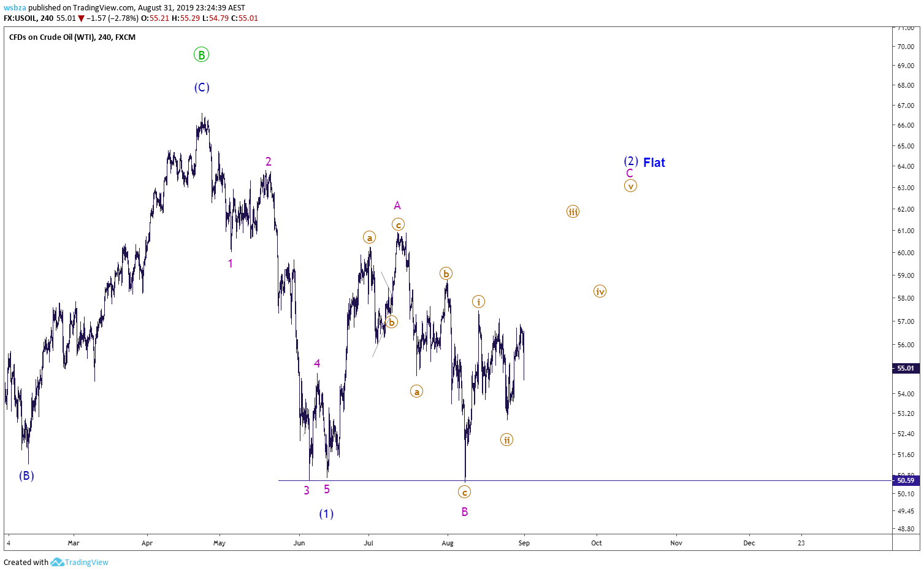Click the 50.59 horizontal line price tag

point(905,480)
